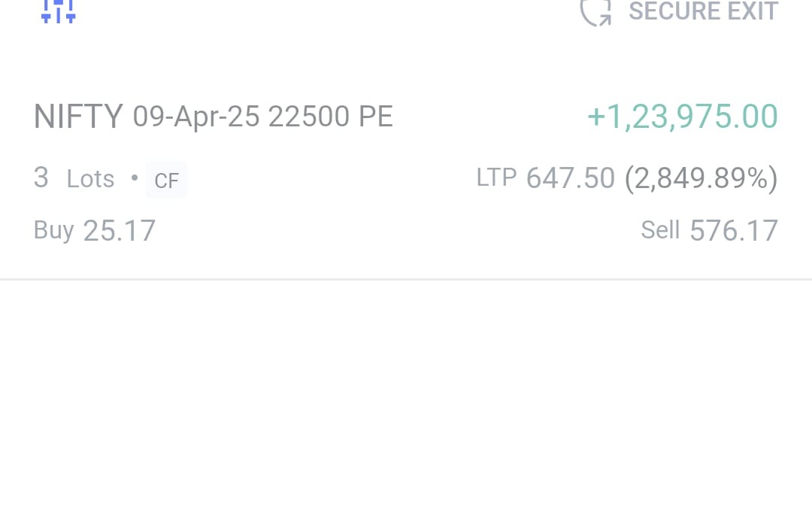Tap the Lots label
The image size is (812, 510).
[91, 179]
